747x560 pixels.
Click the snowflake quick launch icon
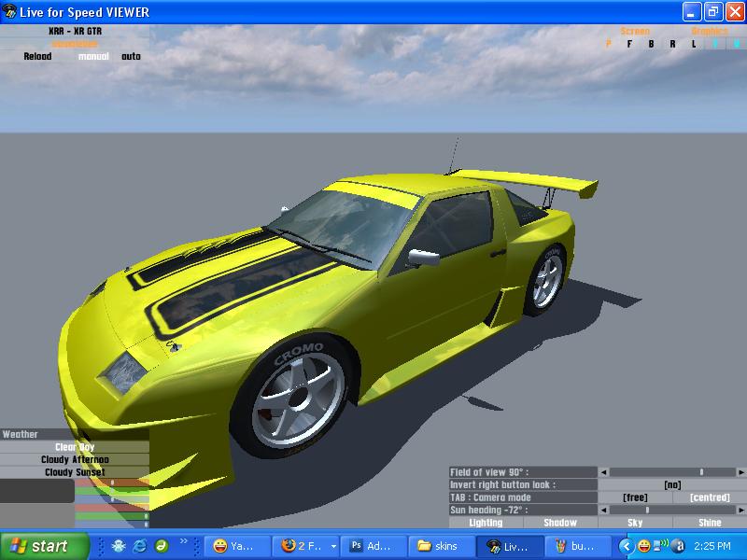[x=119, y=546]
